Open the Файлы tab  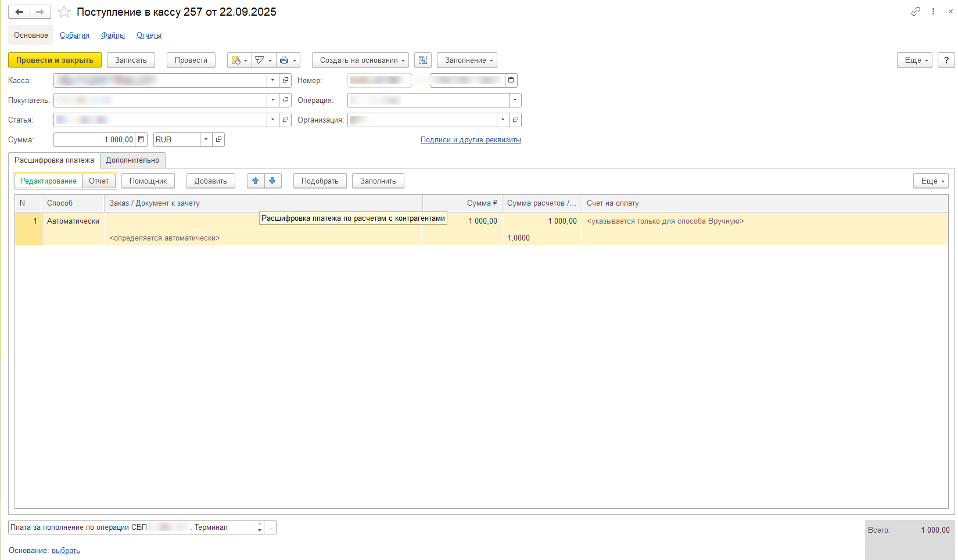(113, 35)
